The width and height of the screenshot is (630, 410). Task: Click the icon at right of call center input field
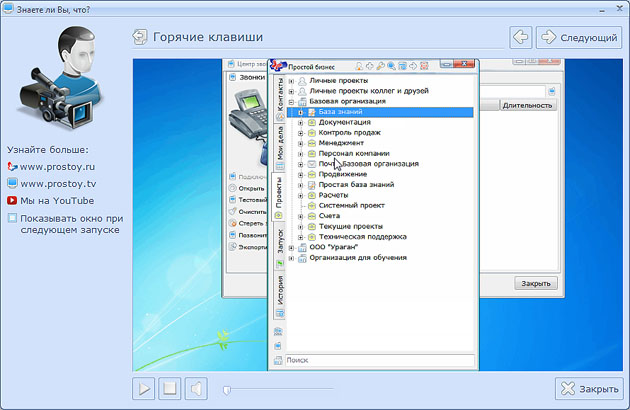tap(552, 91)
